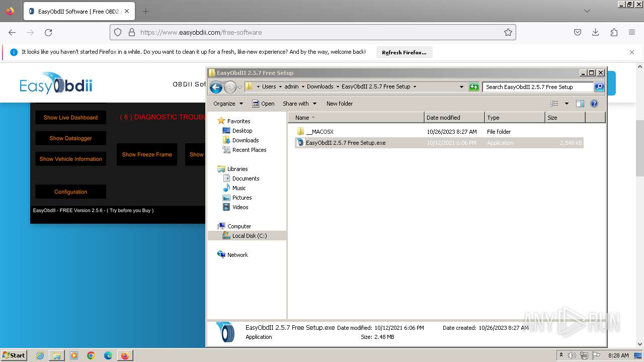This screenshot has height=362, width=644.
Task: Click the search magnifier icon in Explorer
Action: (599, 87)
